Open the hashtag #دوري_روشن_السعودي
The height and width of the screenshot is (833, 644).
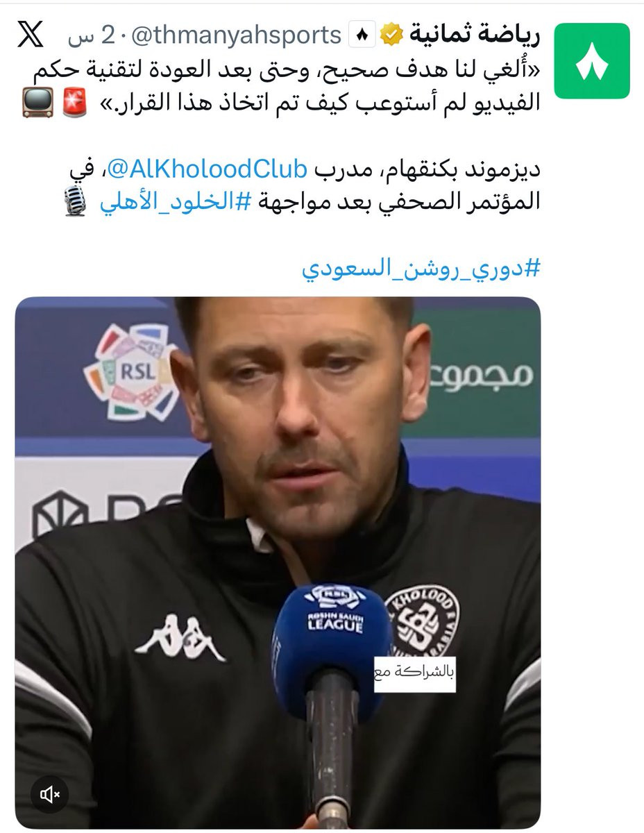[421, 269]
